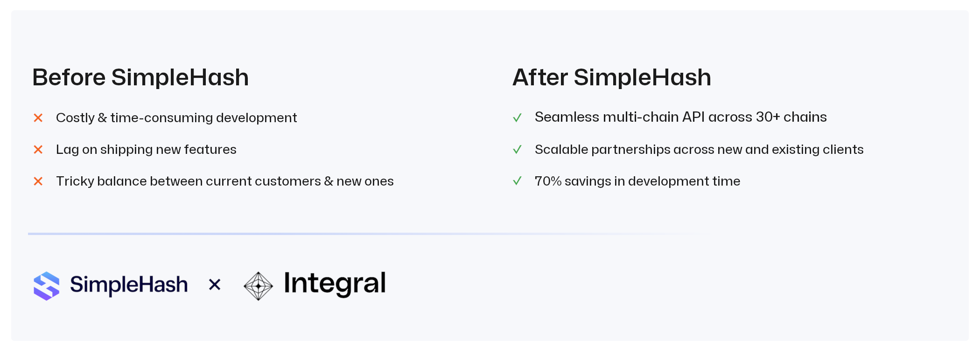Click the After SimpleHash heading

(x=612, y=77)
